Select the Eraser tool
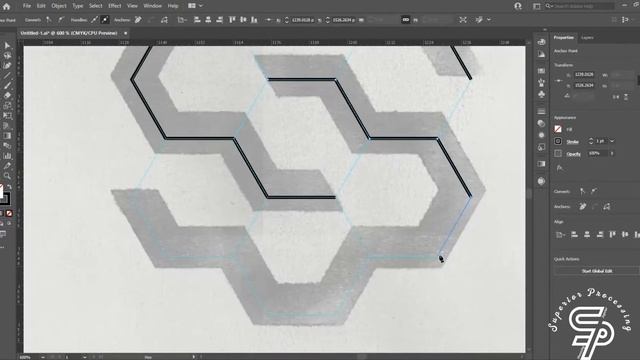Image resolution: width=640 pixels, height=360 pixels. tap(7, 96)
